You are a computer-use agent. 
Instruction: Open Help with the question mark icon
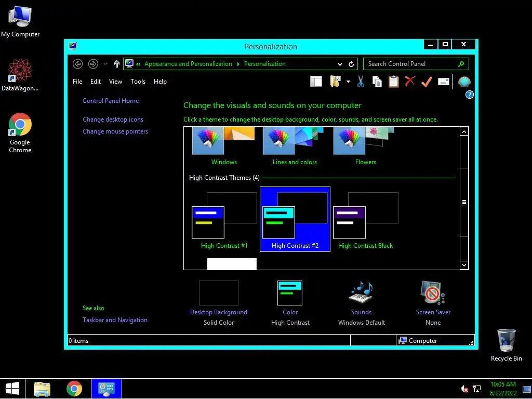coord(469,95)
